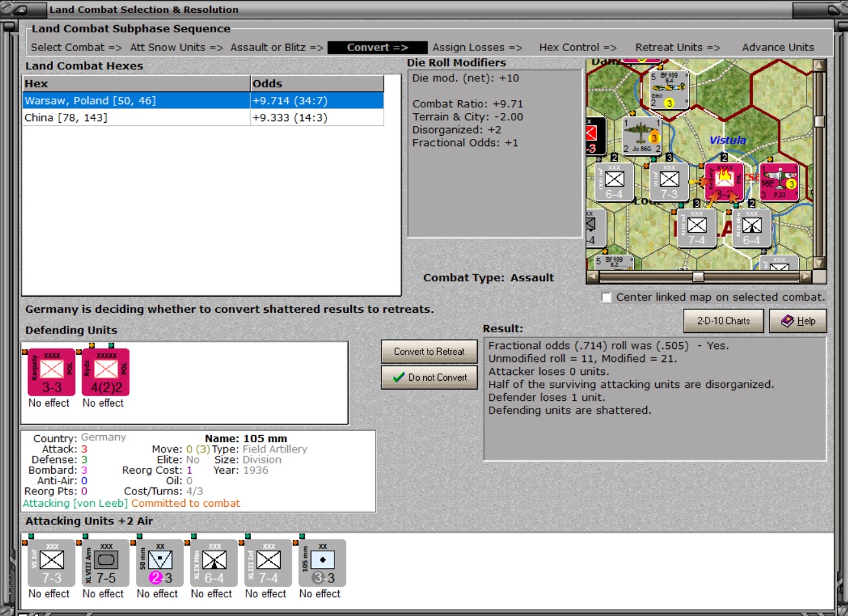The width and height of the screenshot is (848, 616).
Task: Select the Polish P.23 aircraft on map
Action: coord(779,182)
